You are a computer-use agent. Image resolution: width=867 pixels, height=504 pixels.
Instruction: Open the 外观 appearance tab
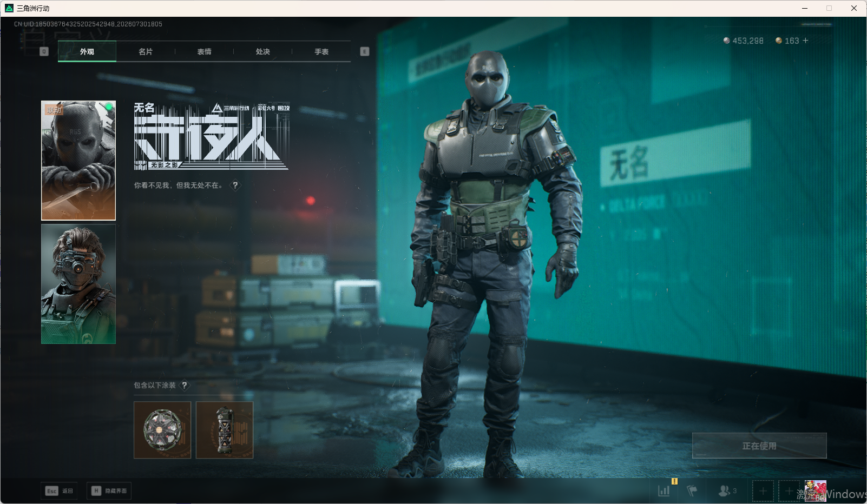87,51
